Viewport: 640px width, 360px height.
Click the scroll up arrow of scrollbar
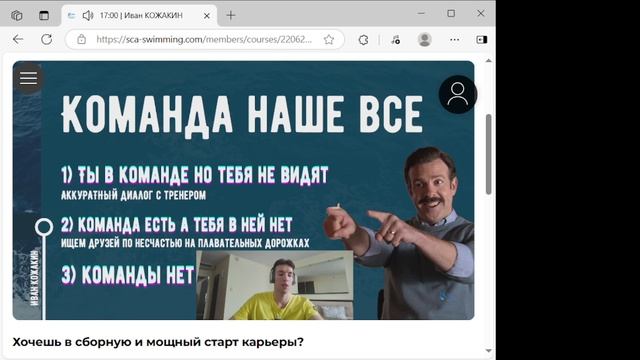click(489, 60)
